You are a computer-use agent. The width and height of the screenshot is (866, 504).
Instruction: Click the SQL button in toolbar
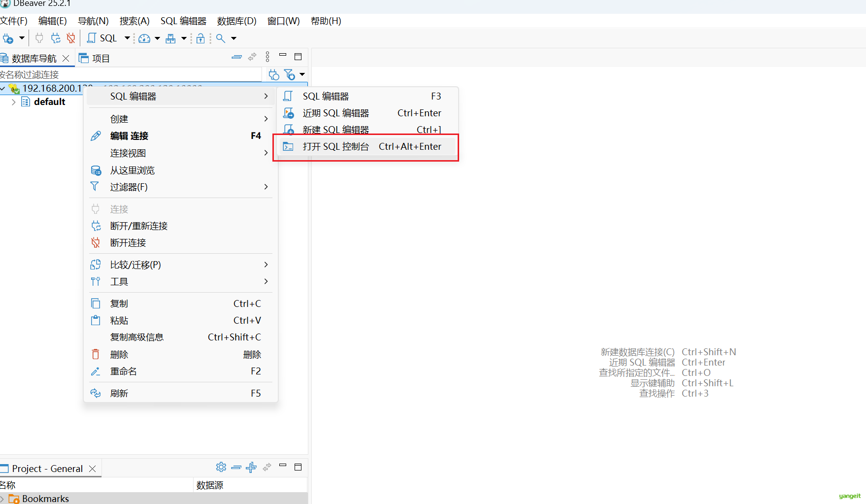102,38
